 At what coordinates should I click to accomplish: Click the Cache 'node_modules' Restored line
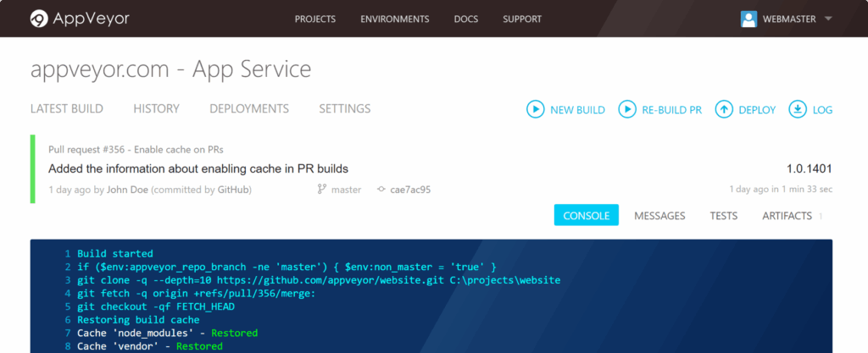click(167, 334)
